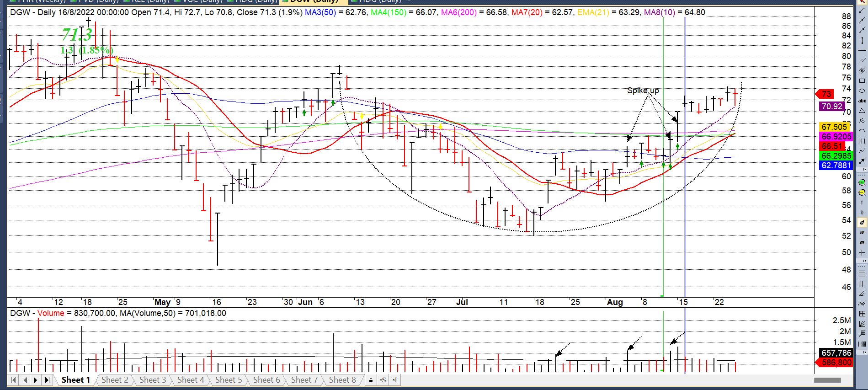868x390 pixels.
Task: Select the Ellipse drawing tool
Action: coord(862,91)
